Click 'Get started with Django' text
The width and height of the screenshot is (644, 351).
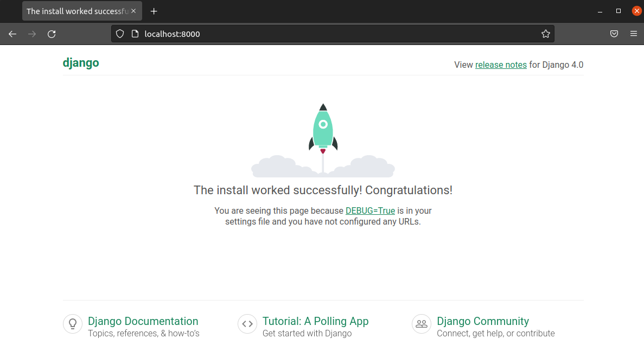(307, 333)
